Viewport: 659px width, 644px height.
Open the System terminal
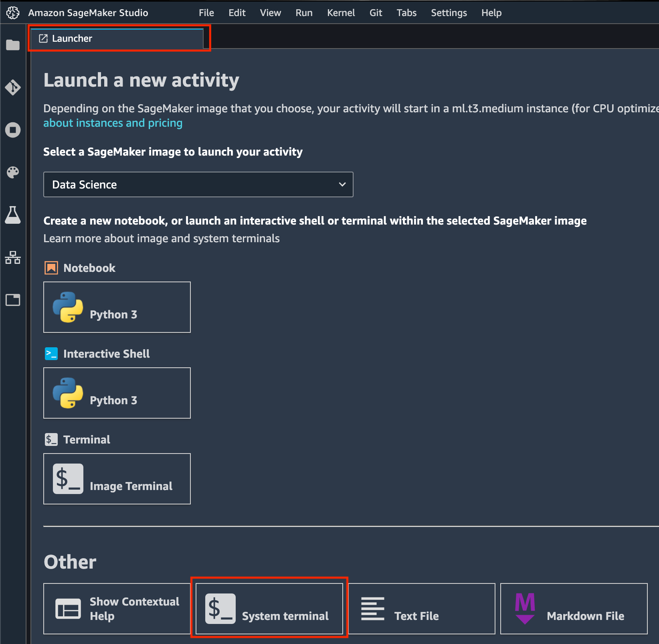(269, 609)
